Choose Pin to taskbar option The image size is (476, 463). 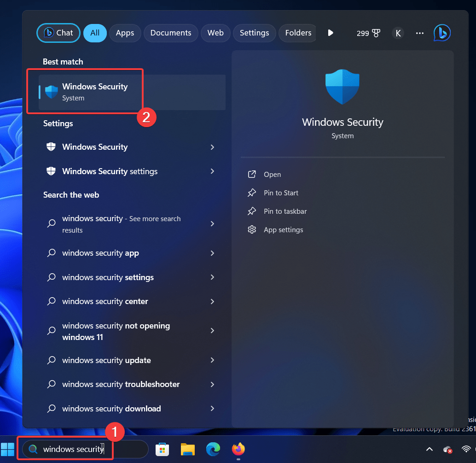[285, 211]
